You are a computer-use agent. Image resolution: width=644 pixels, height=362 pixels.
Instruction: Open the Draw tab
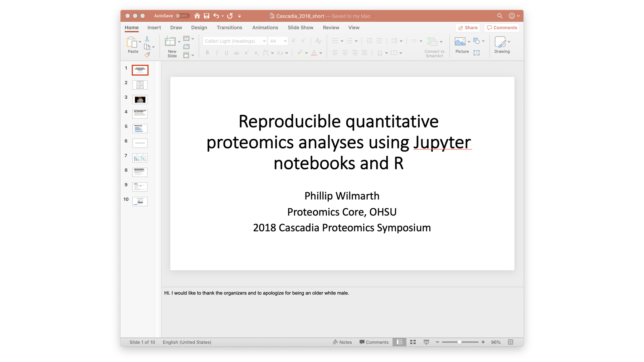tap(176, 28)
